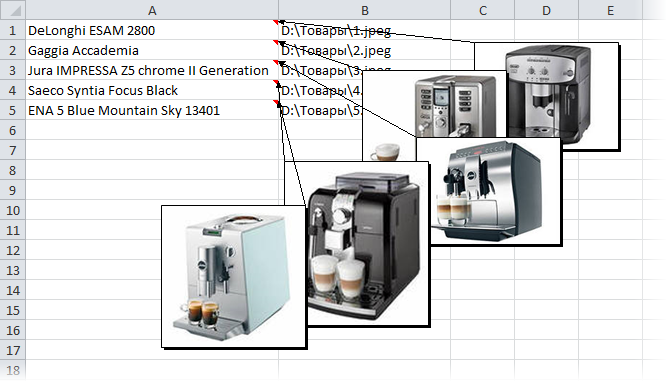The image size is (667, 382).
Task: Select cell A1 with DeLonghi ESAM 2800
Action: pos(152,30)
